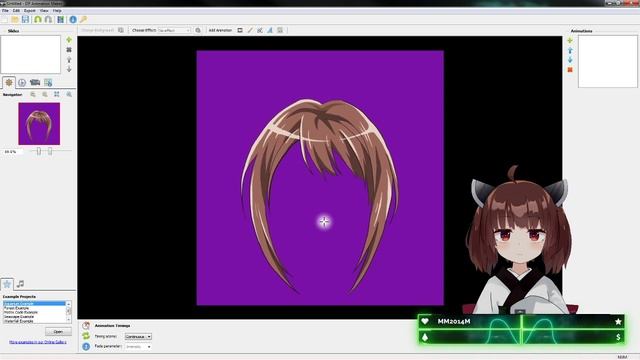Open a project with the folder icon
Screen dimensions: 640x360
(x=15, y=19)
